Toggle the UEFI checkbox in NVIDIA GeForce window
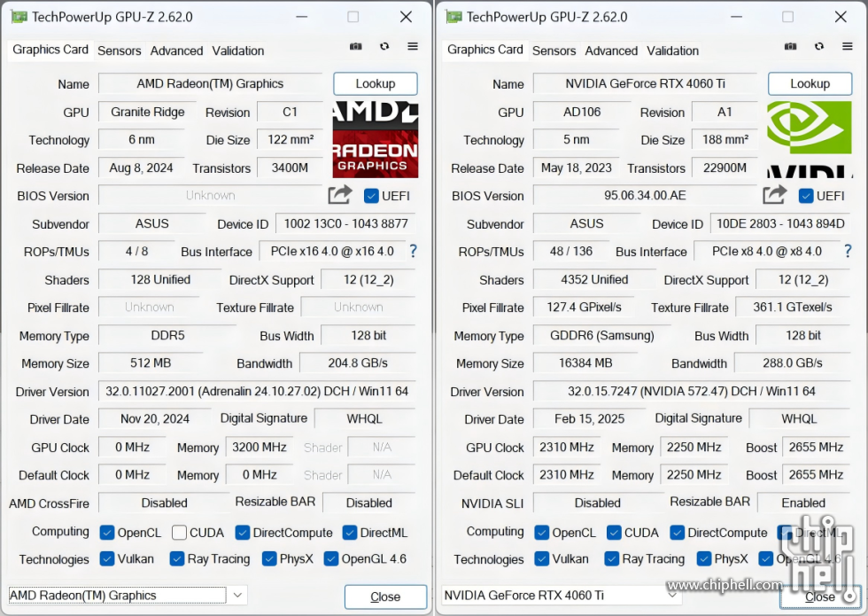Viewport: 868px width, 616px height. (x=806, y=196)
